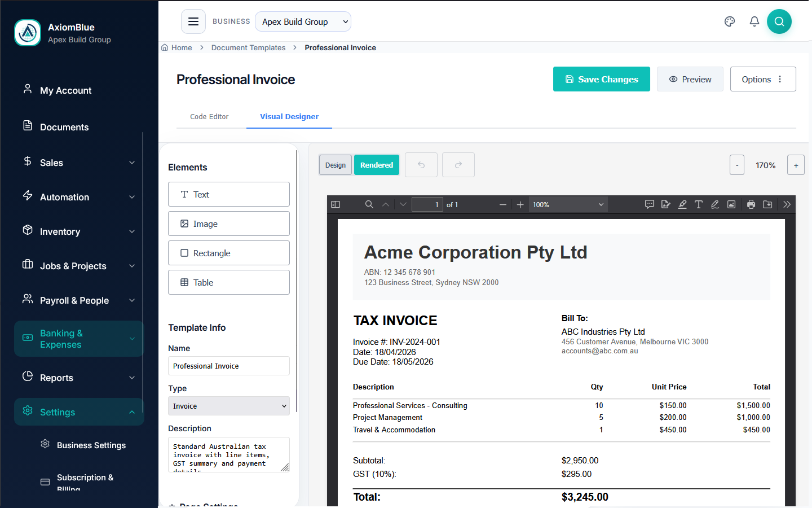The image size is (812, 508).
Task: Add an image annotation to the PDF
Action: (731, 204)
